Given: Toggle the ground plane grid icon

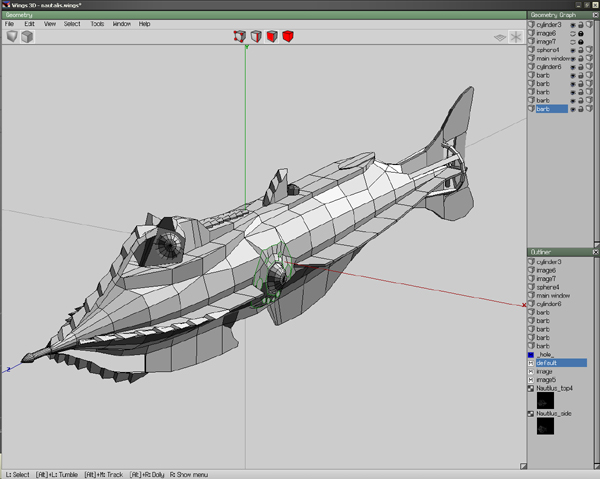Looking at the screenshot, I should tap(500, 37).
